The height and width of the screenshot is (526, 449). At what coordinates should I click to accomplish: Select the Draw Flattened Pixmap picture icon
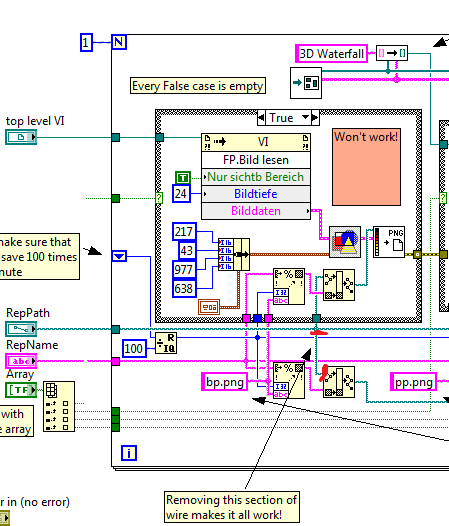[x=345, y=242]
